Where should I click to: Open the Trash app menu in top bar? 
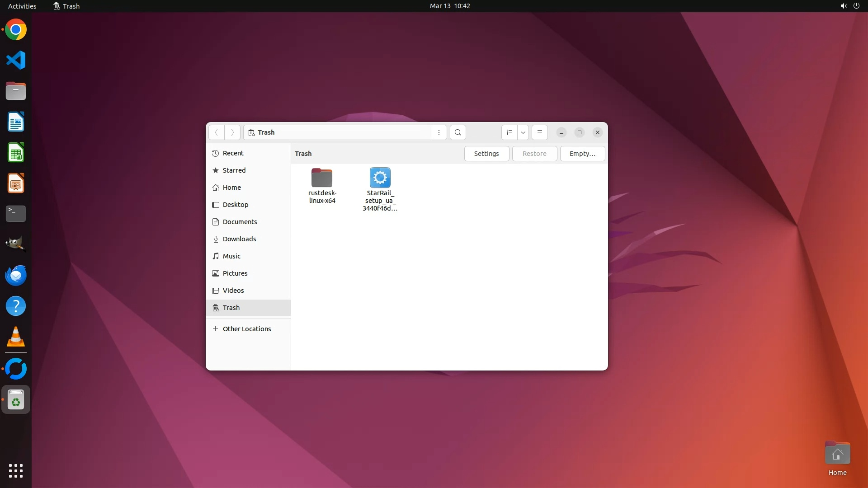click(66, 6)
